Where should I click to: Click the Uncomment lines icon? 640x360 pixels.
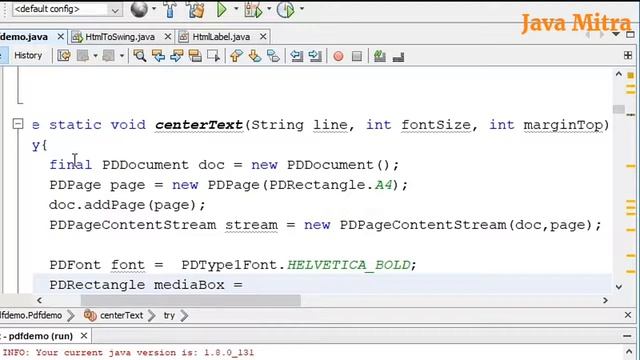coord(398,56)
